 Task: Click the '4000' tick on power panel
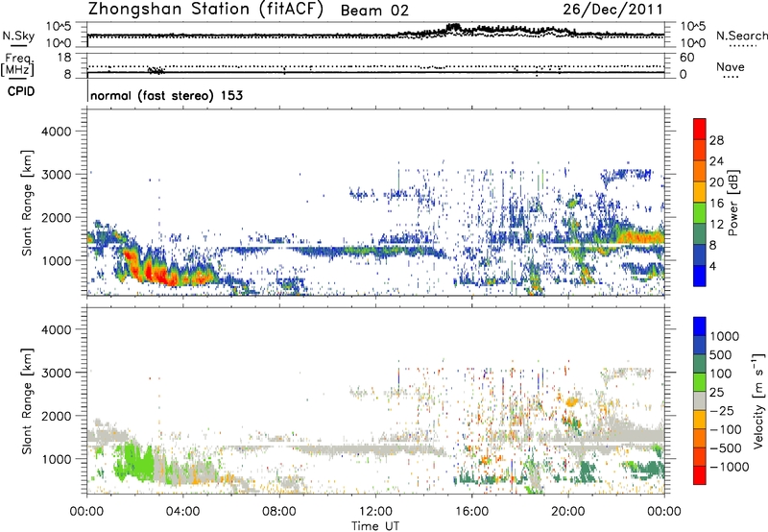point(57,132)
